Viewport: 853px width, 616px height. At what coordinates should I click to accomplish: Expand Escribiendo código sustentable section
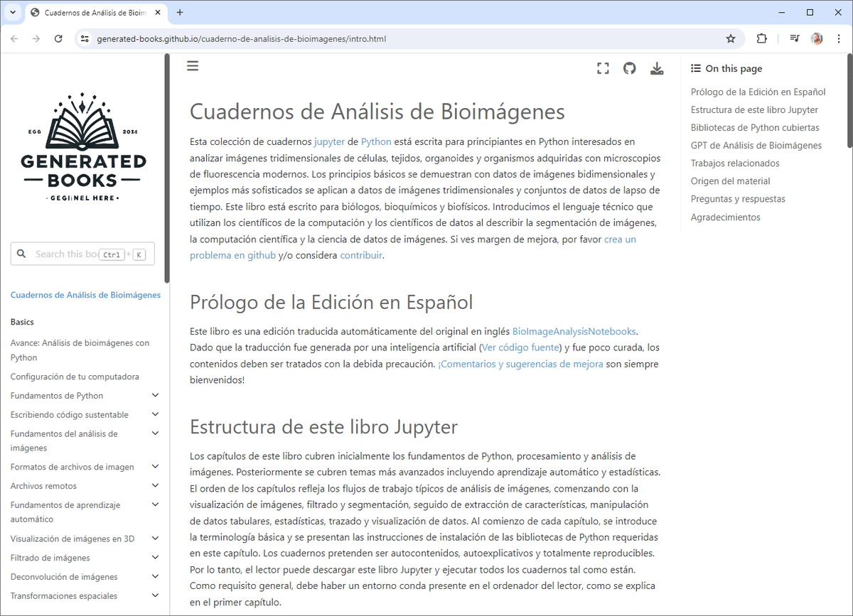click(156, 415)
